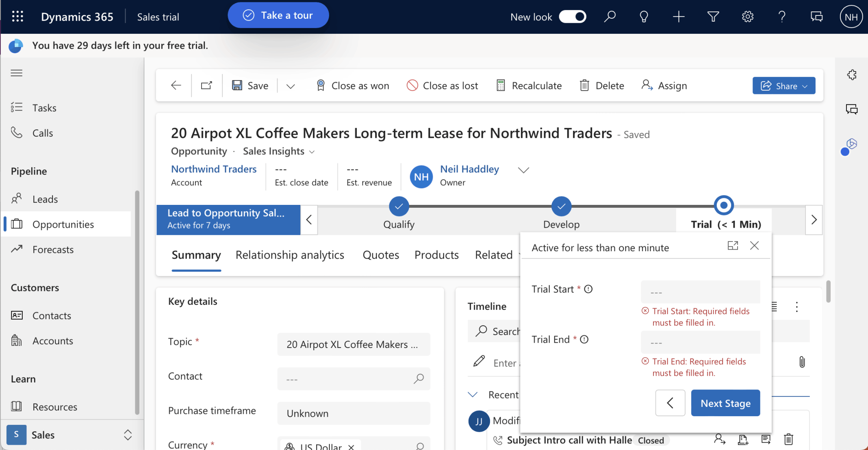Click the attach paperclip icon in Timeline
The width and height of the screenshot is (868, 450).
point(802,362)
